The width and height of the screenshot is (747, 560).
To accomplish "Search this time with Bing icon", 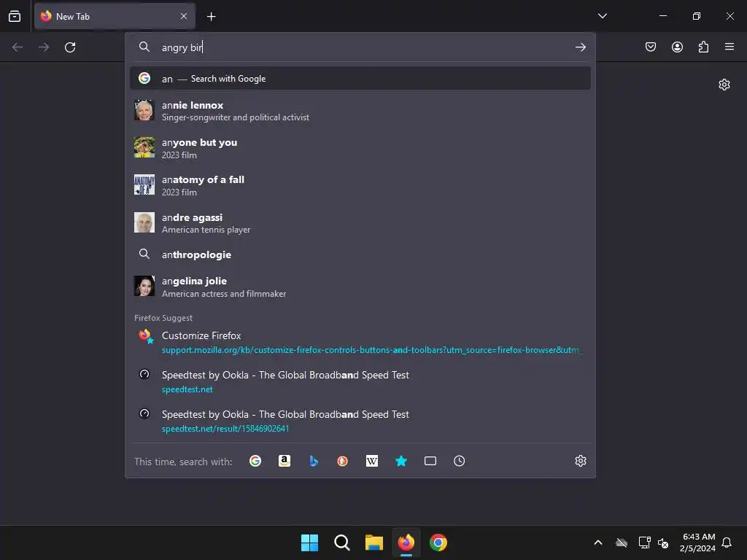I will tap(314, 461).
